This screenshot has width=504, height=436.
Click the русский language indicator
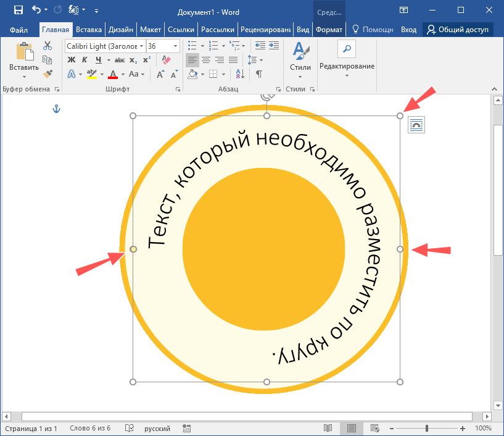157,428
